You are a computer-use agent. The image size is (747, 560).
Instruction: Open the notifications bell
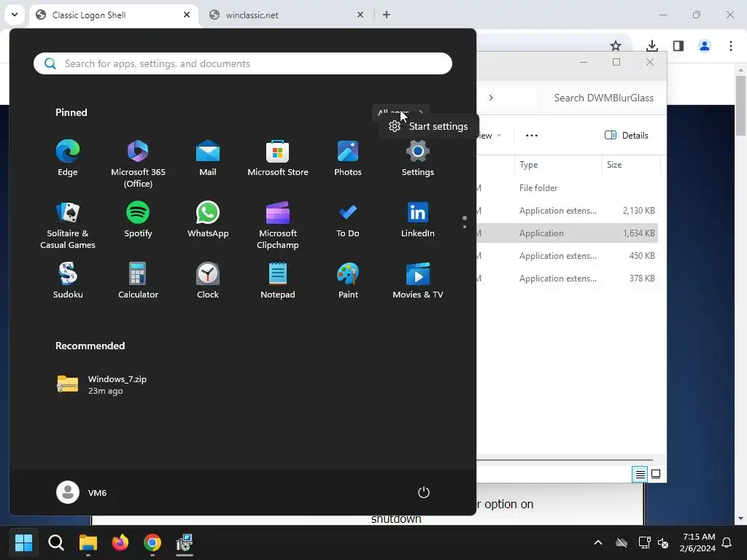[727, 542]
